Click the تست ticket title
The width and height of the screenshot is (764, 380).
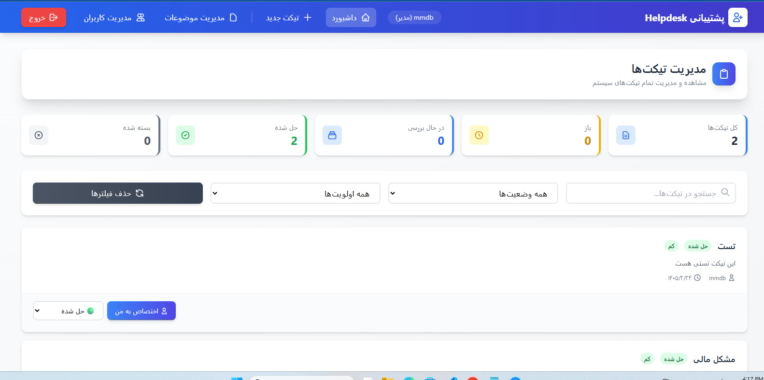click(x=726, y=247)
